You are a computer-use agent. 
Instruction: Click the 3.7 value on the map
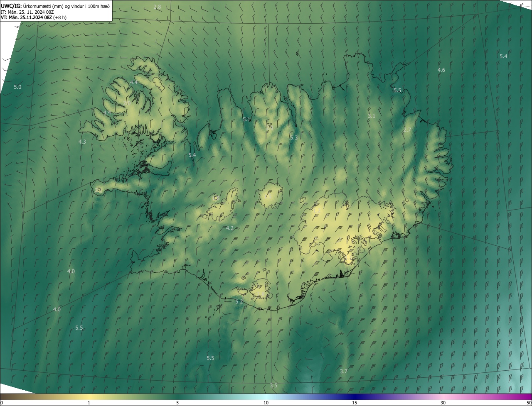343,372
